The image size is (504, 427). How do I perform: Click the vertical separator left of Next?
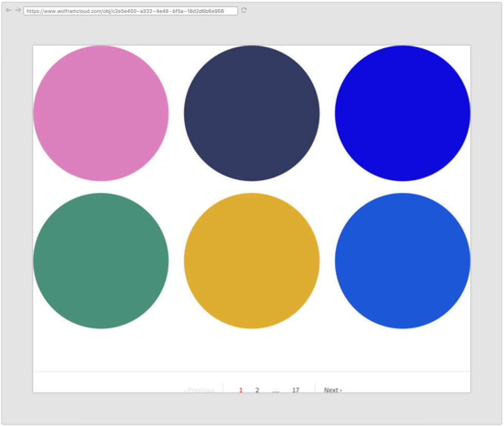315,388
